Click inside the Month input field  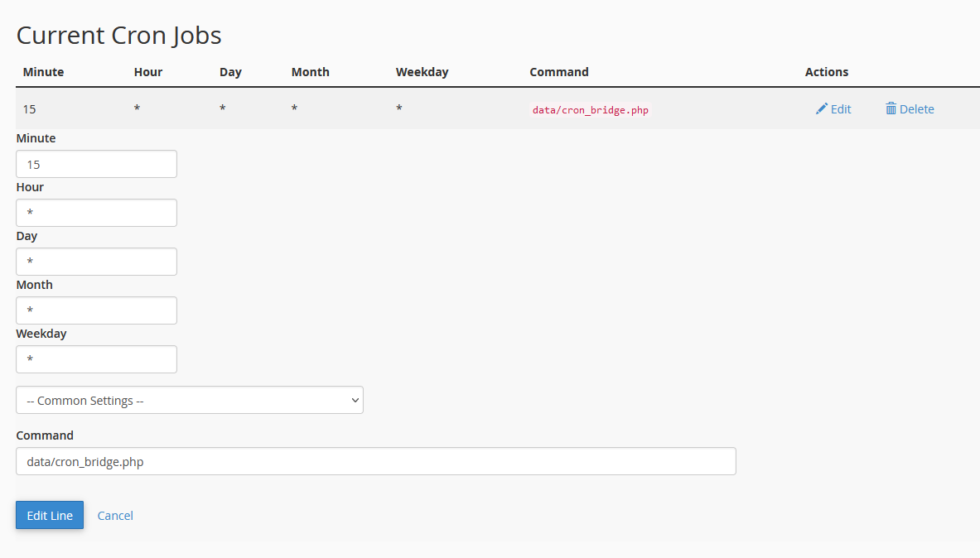pyautogui.click(x=96, y=310)
